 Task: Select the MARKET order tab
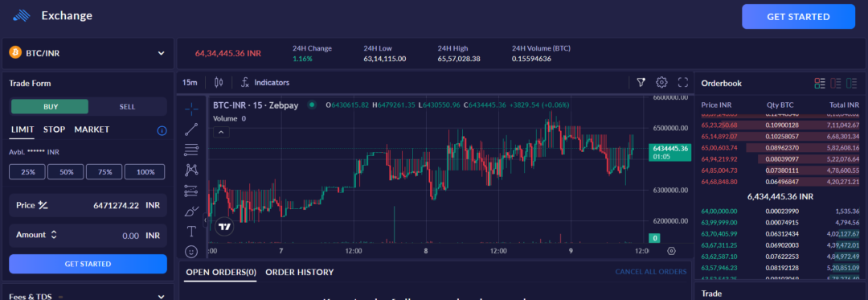pos(92,129)
